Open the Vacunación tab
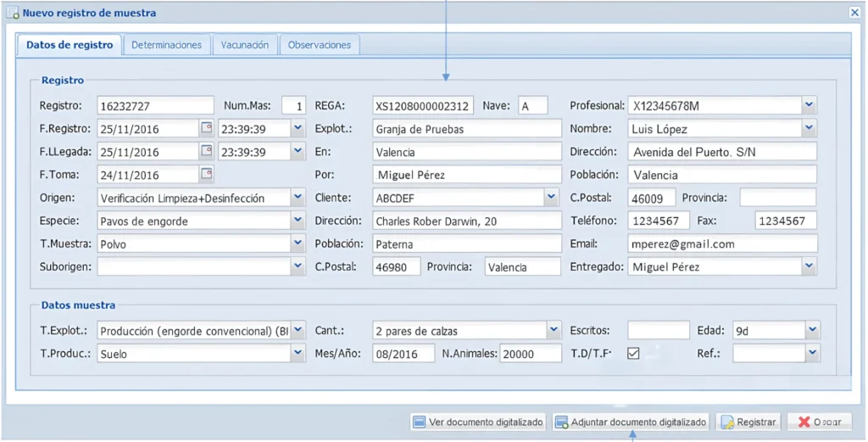 pyautogui.click(x=245, y=45)
